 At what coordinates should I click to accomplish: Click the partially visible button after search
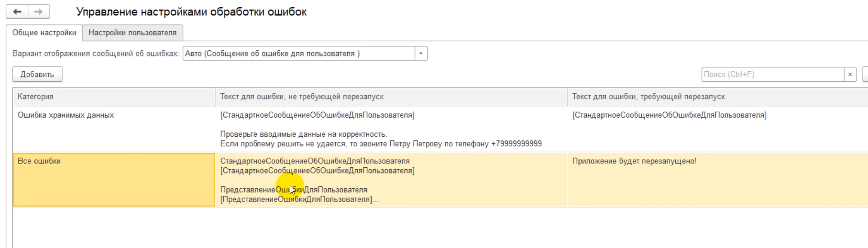coord(865,75)
